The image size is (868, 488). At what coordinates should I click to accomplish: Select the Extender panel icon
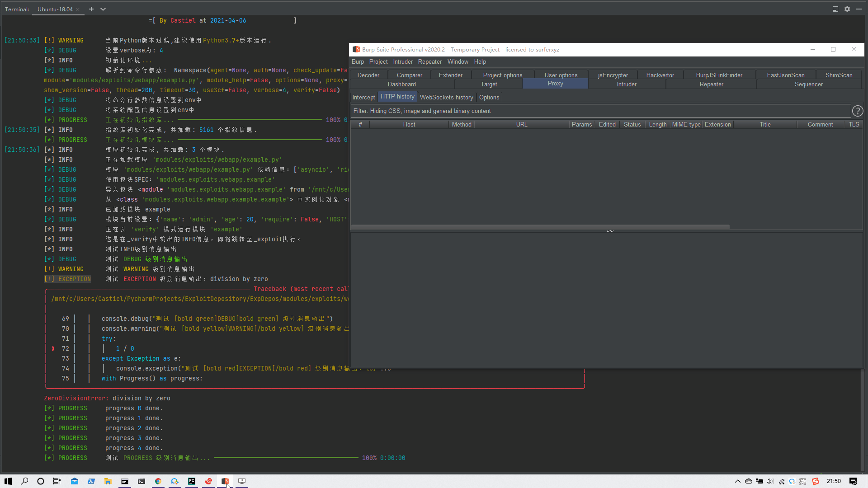coord(451,75)
